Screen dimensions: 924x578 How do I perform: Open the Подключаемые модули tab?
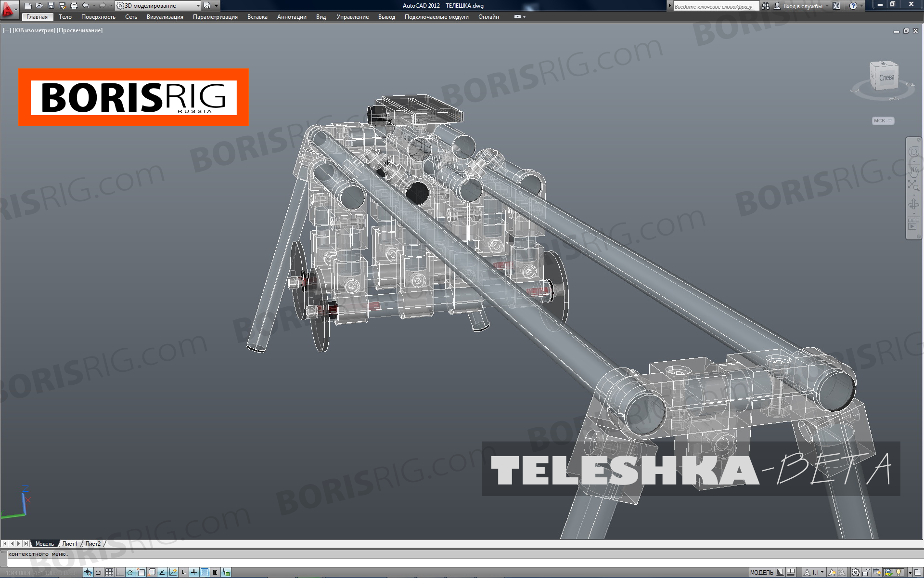[436, 17]
